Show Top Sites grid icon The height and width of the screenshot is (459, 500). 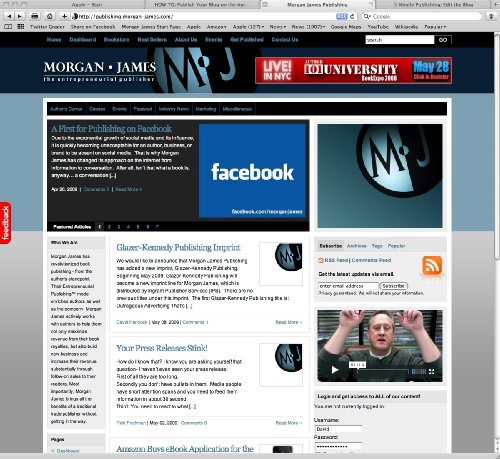(x=21, y=27)
